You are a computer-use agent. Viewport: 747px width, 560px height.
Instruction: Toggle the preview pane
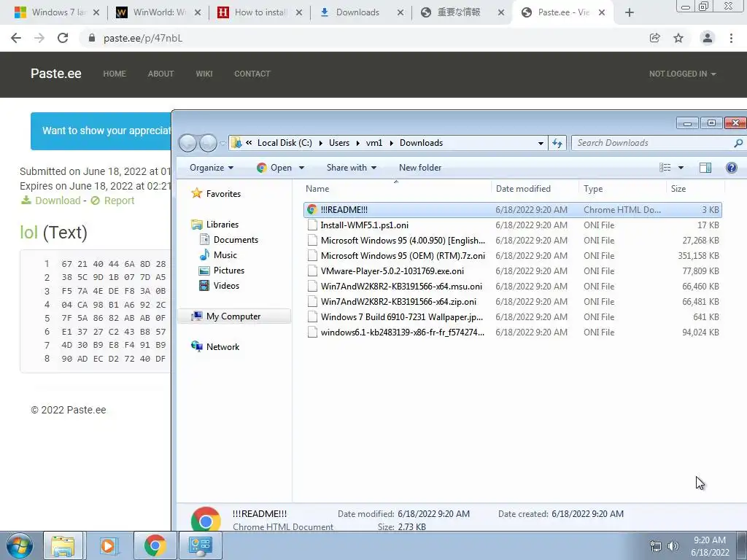(x=705, y=168)
